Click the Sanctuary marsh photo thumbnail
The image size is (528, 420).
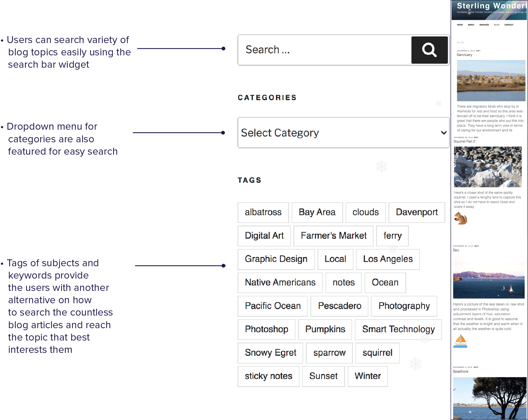491,81
